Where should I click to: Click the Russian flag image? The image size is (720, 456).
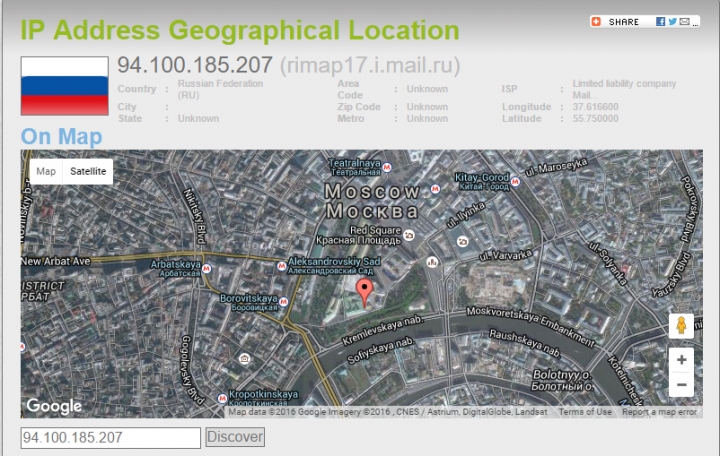click(65, 86)
